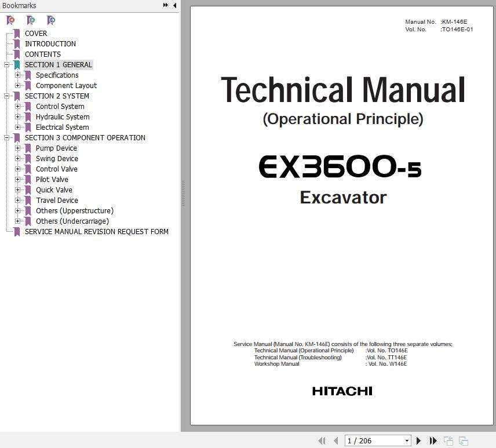Select SECTION 1 GENERAL bookmark
The height and width of the screenshot is (448, 496).
[x=59, y=65]
